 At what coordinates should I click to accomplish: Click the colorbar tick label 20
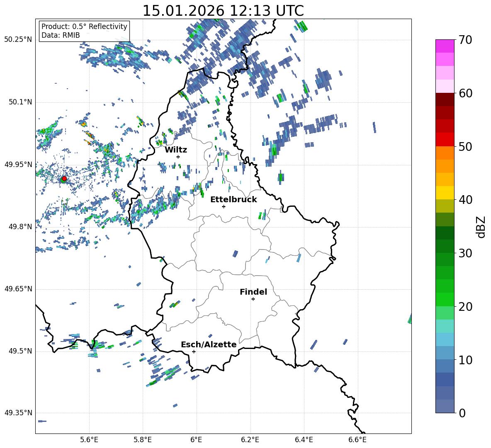[x=465, y=306]
